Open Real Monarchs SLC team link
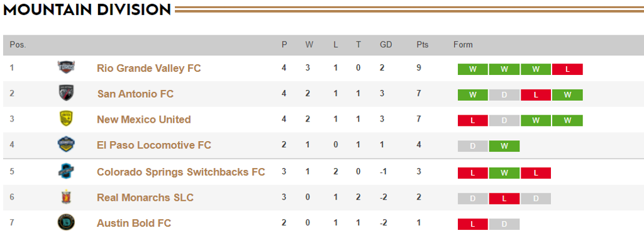Screen dimensions: 644x238 pos(145,198)
